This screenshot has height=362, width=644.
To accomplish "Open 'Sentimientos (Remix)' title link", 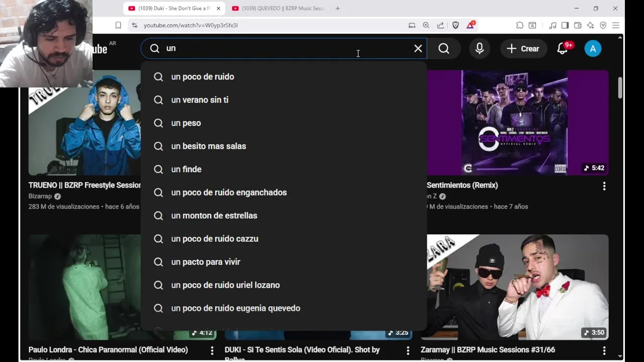I will pos(462,185).
